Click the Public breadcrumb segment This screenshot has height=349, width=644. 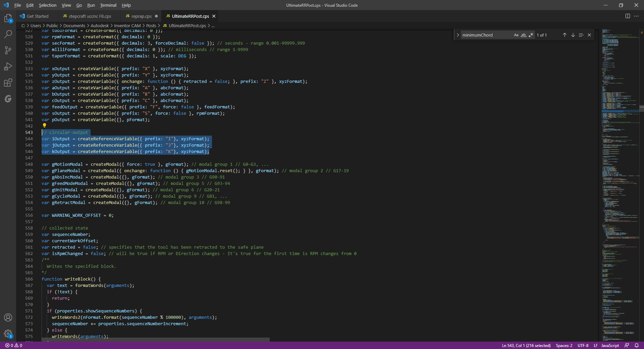52,26
